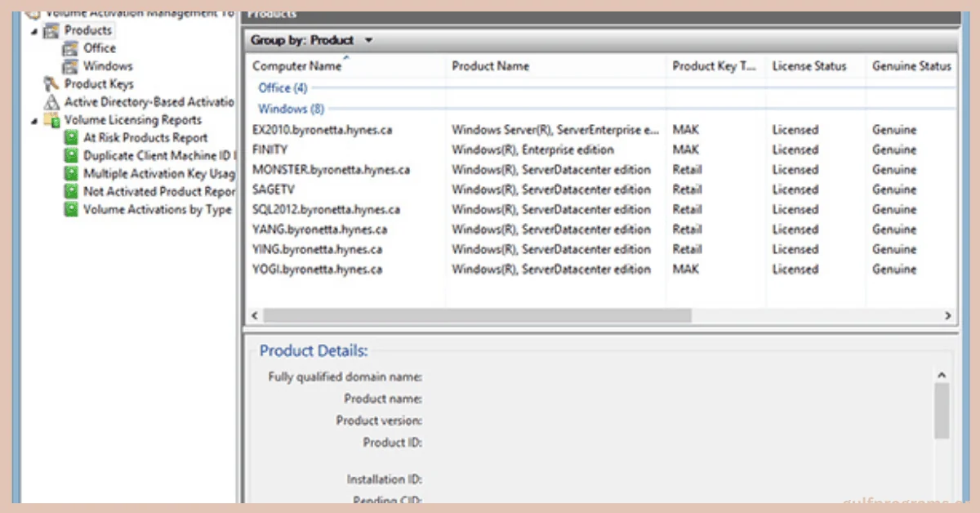Sort by the Genuine Status column header

911,66
